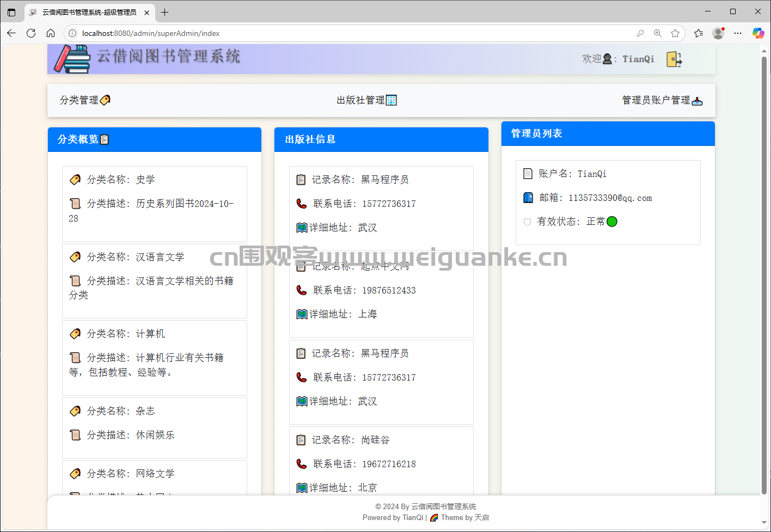Open 分类管理 navigation menu
Image resolution: width=771 pixels, height=532 pixels.
pos(85,100)
